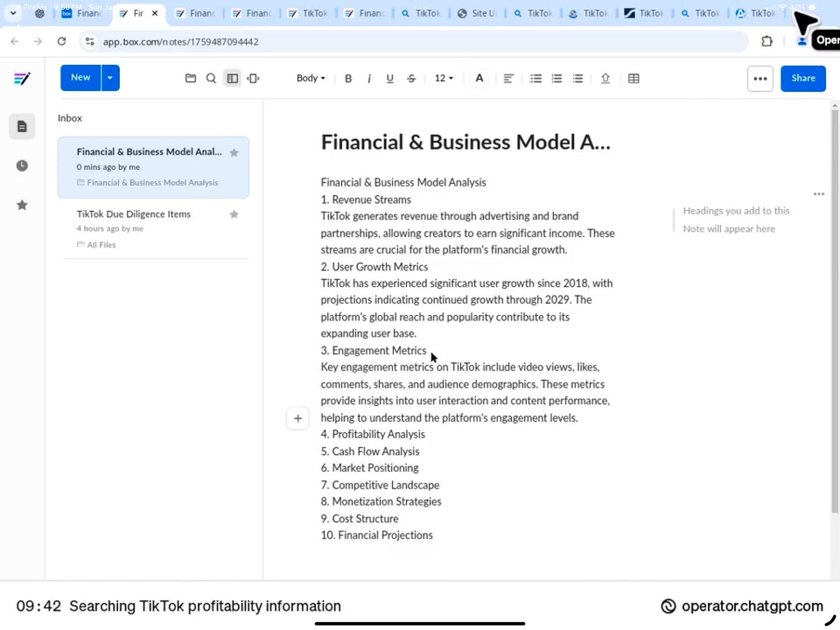
Task: Click the '6. Market Positioning' line
Action: point(370,468)
